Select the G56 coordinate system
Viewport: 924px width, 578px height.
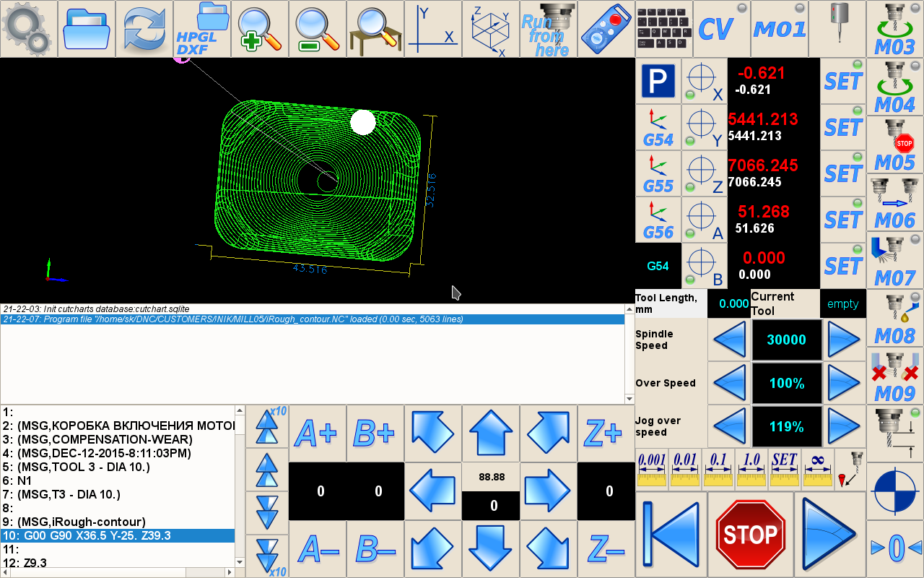pyautogui.click(x=658, y=220)
